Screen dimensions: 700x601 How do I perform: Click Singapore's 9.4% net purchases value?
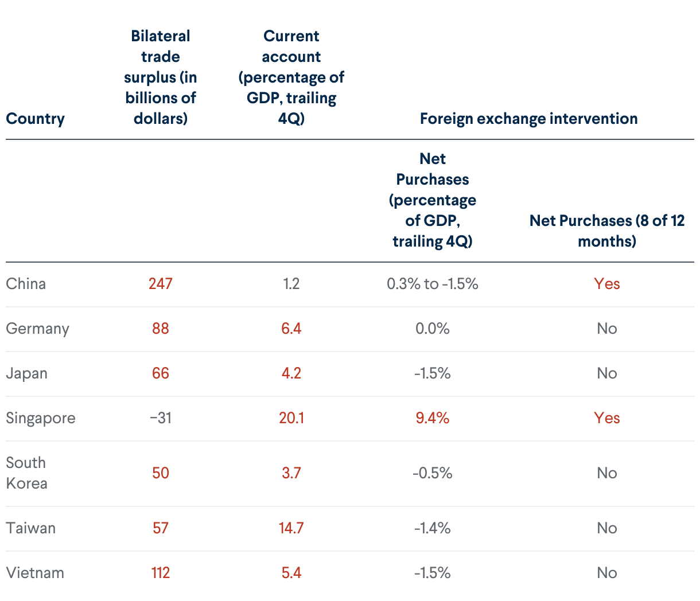click(433, 418)
